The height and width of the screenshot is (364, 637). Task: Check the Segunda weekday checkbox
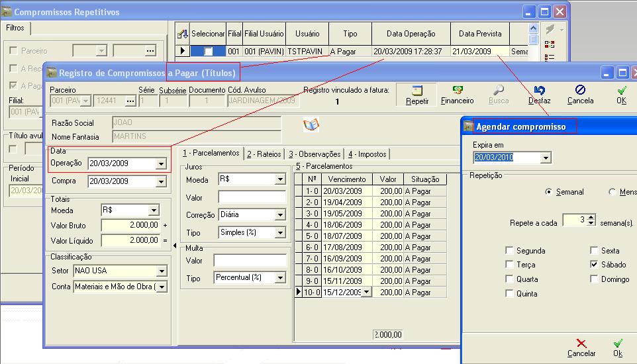[x=509, y=251]
